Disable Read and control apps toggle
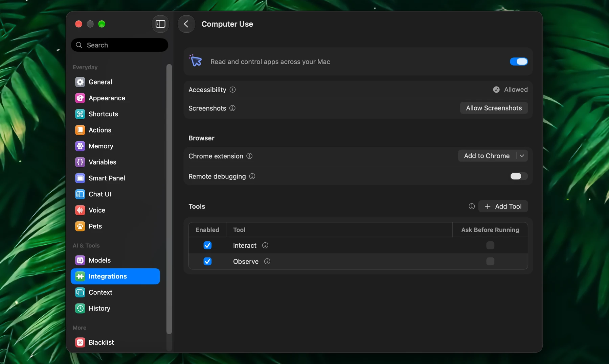Image resolution: width=609 pixels, height=364 pixels. (519, 62)
